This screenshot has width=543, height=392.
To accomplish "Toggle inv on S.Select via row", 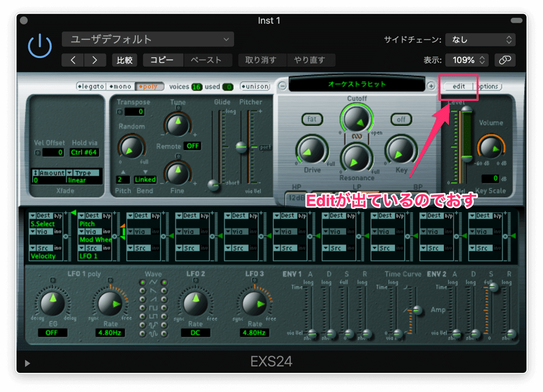I will [x=58, y=232].
